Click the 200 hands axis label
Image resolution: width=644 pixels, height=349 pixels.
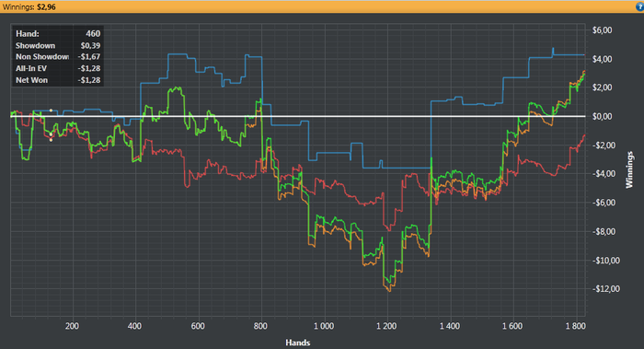point(72,326)
